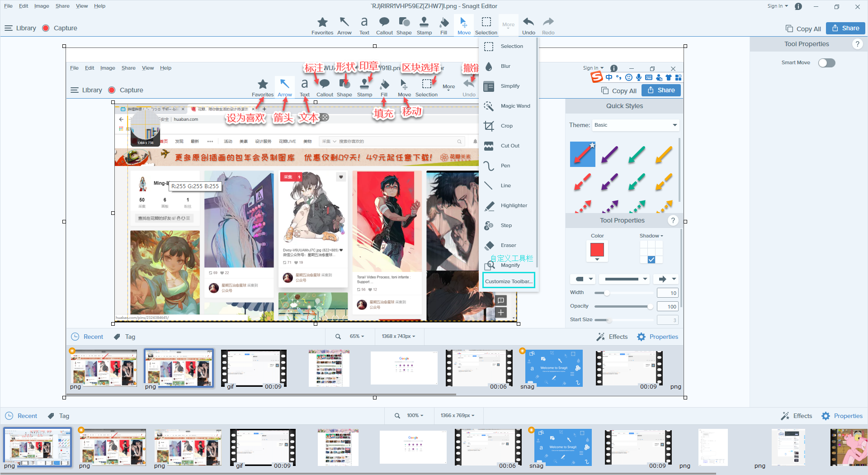This screenshot has height=475, width=868.
Task: Choose Blur from the More tools list
Action: point(508,66)
